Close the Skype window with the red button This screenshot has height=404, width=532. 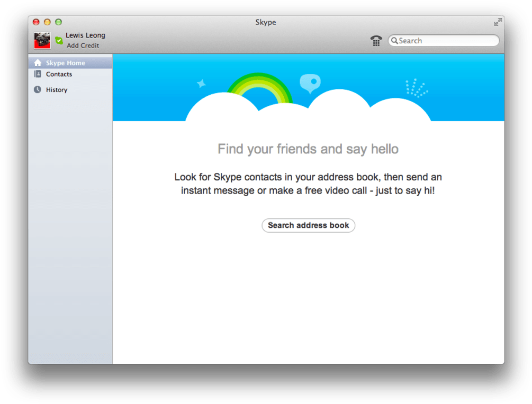(36, 22)
